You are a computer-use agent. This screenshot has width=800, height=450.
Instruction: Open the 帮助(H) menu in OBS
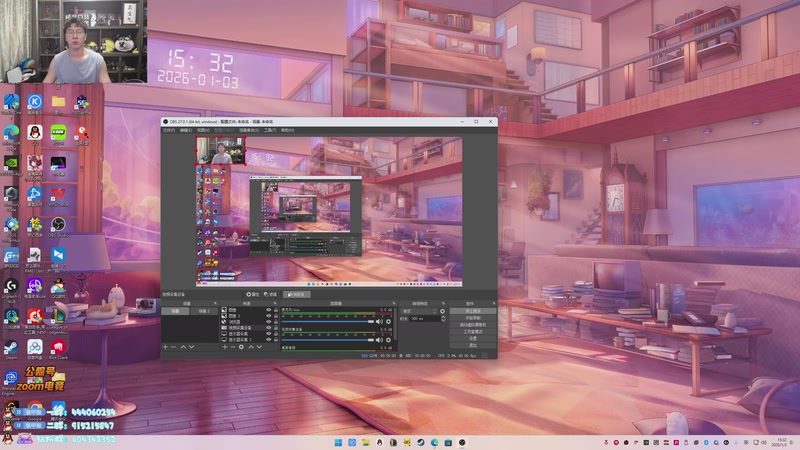287,130
